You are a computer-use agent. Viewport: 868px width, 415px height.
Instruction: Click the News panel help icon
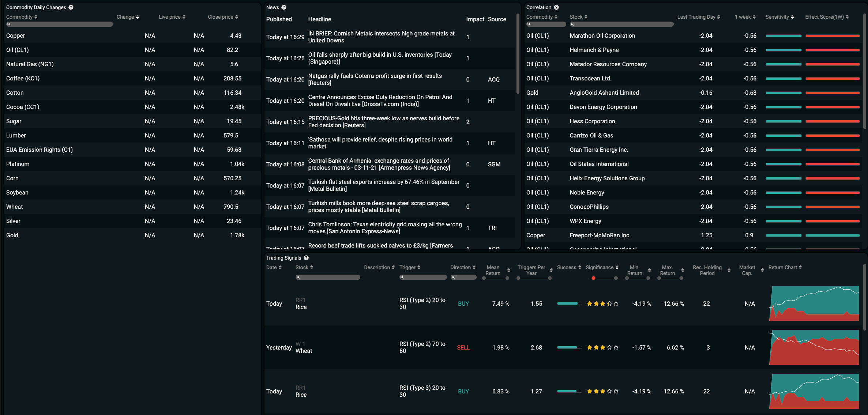click(284, 7)
